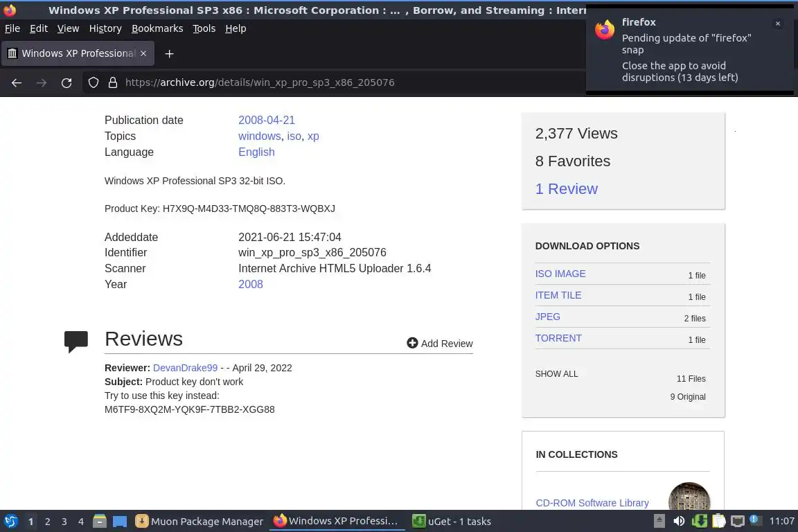Open the volume control tray icon

coord(679,521)
